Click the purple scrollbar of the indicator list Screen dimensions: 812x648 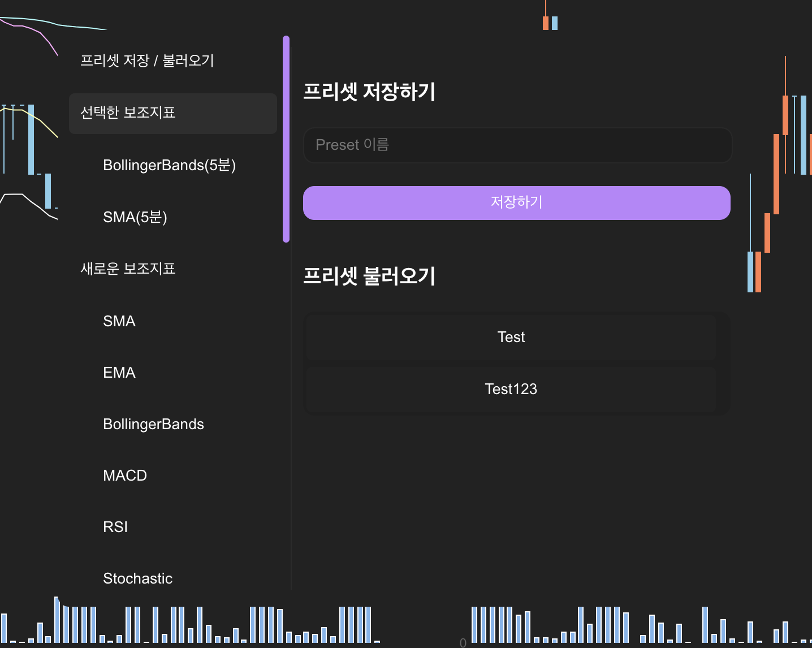coord(286,139)
